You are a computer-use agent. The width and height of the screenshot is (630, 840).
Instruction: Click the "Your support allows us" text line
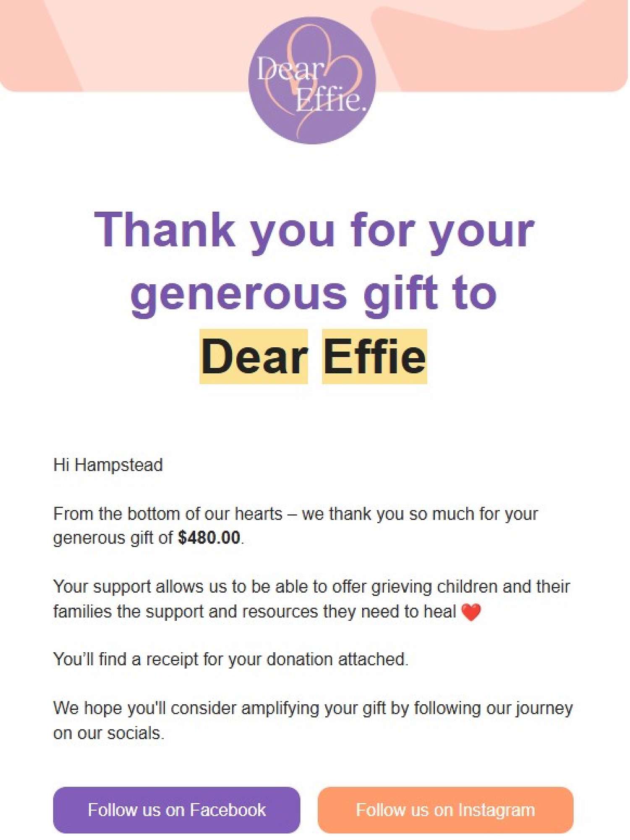[x=311, y=587]
